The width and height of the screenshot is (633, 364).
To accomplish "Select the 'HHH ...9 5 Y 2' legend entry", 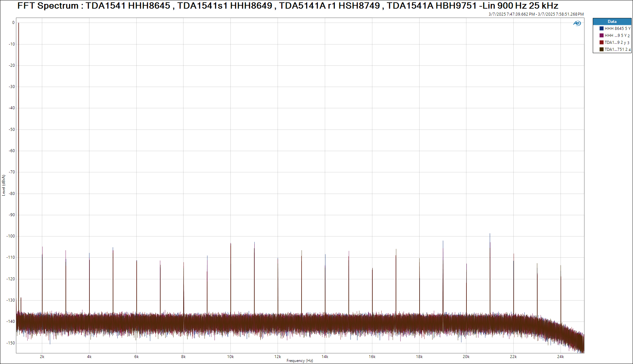I will click(x=617, y=36).
